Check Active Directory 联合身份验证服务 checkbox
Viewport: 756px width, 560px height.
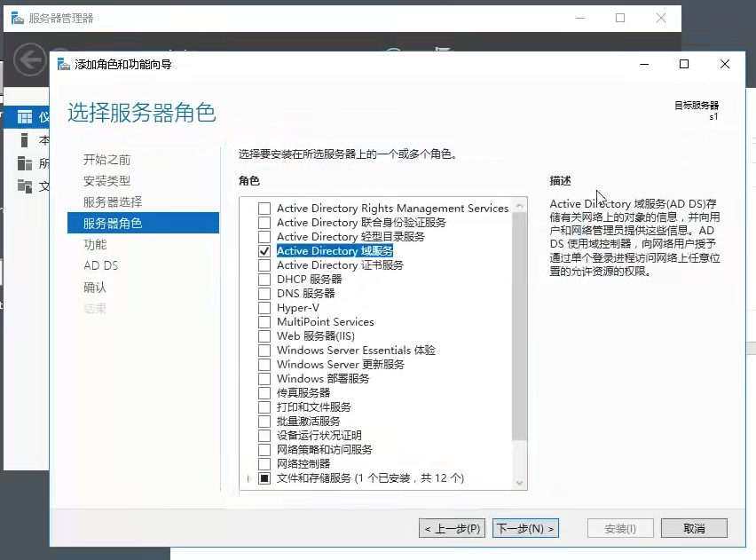pyautogui.click(x=264, y=223)
